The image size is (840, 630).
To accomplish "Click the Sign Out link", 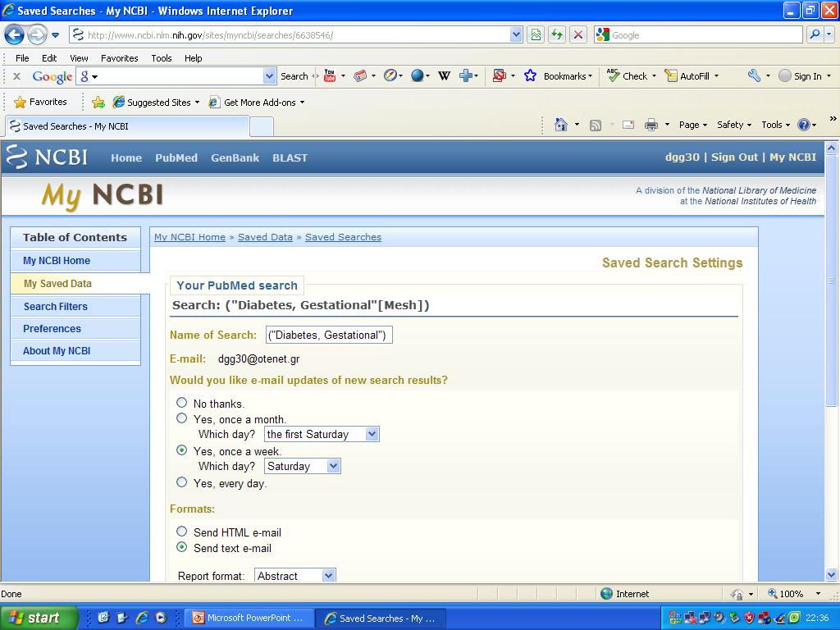I will (734, 157).
